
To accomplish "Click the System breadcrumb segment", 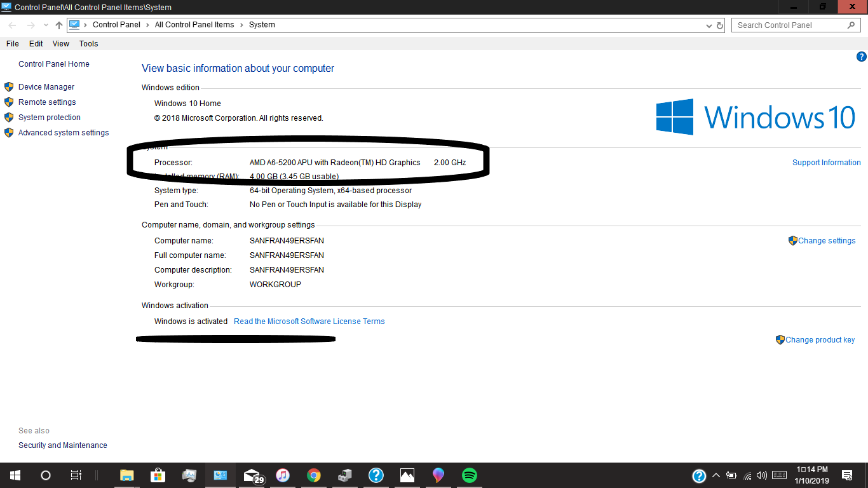I will [262, 25].
